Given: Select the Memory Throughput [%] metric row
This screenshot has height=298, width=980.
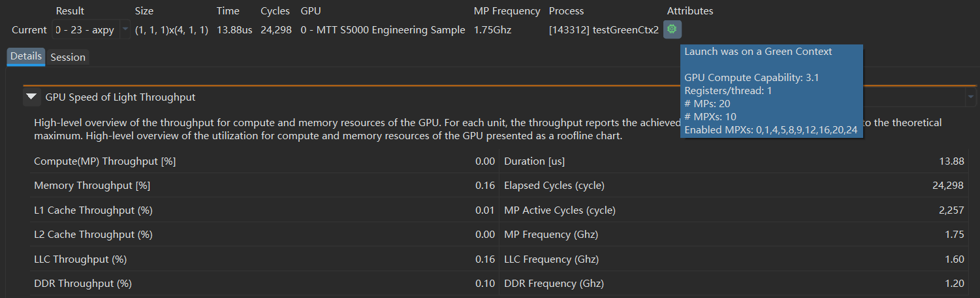Looking at the screenshot, I should [x=264, y=186].
